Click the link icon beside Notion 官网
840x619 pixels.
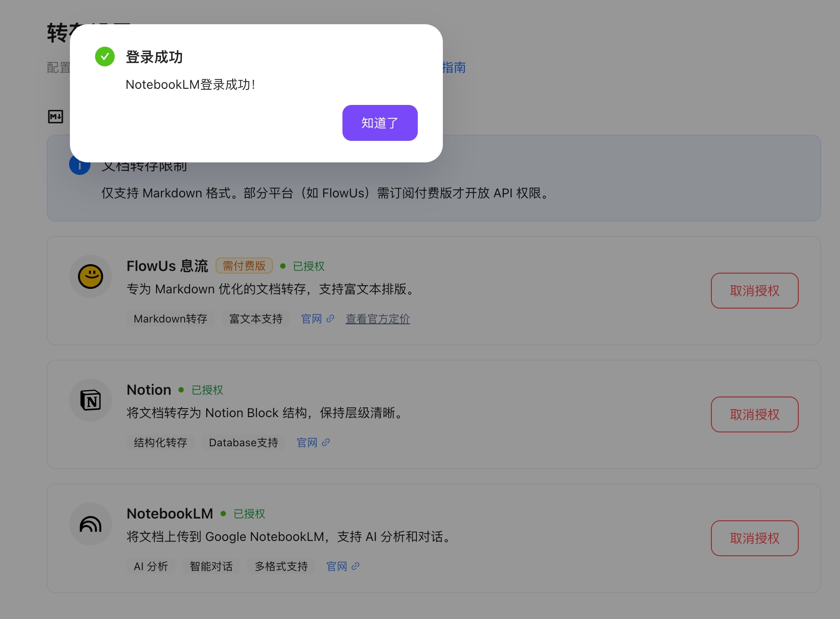(325, 442)
